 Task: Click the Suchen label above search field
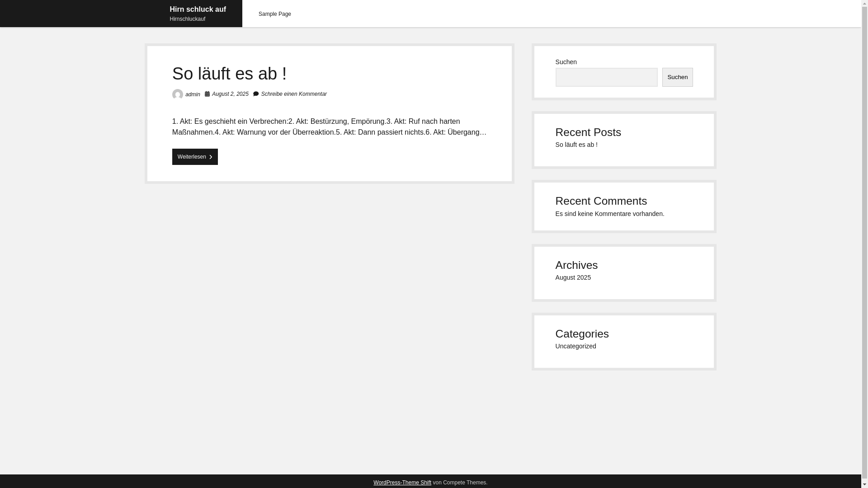pyautogui.click(x=566, y=62)
